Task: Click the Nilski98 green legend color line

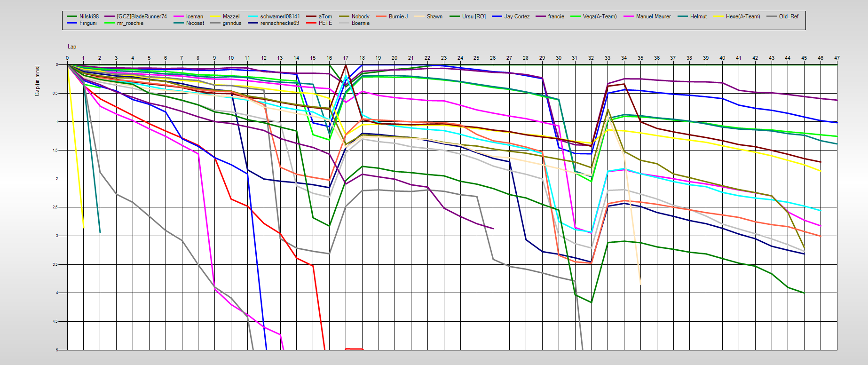Action: coord(71,16)
